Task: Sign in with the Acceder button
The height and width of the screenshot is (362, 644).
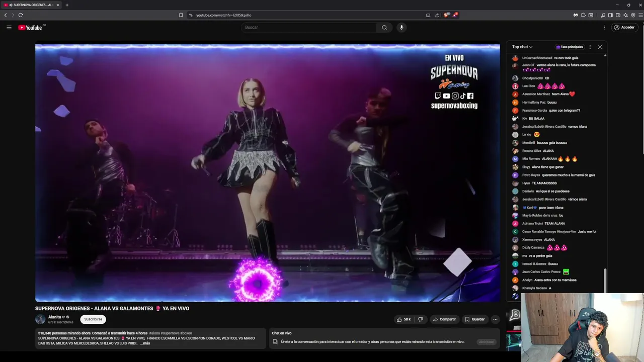Action: (x=624, y=27)
